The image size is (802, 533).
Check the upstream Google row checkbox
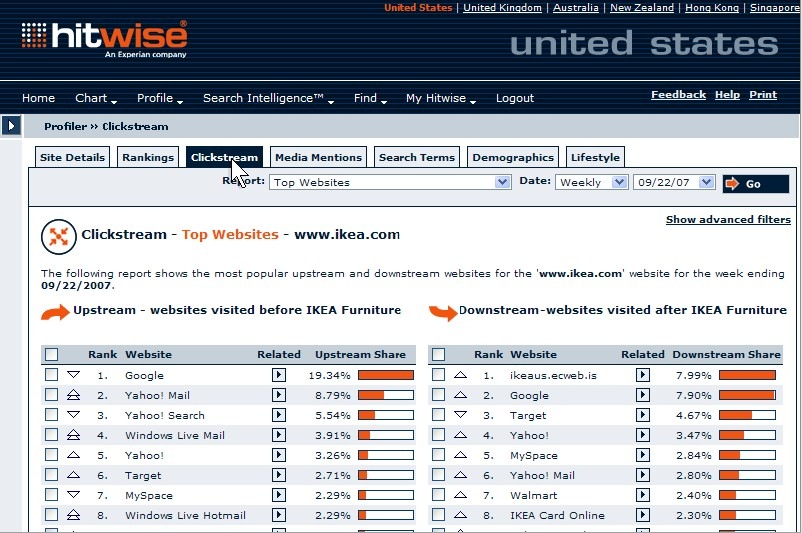click(52, 375)
